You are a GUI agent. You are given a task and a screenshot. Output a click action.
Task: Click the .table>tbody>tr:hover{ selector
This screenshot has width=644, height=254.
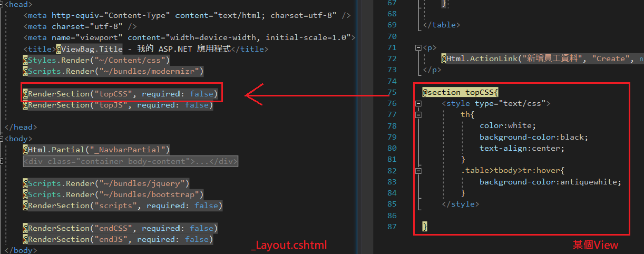coord(513,171)
